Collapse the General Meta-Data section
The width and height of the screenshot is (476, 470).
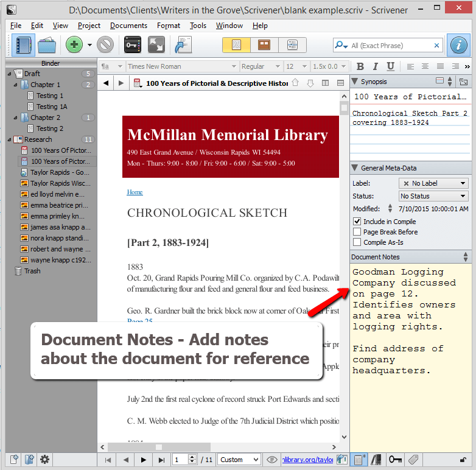354,167
